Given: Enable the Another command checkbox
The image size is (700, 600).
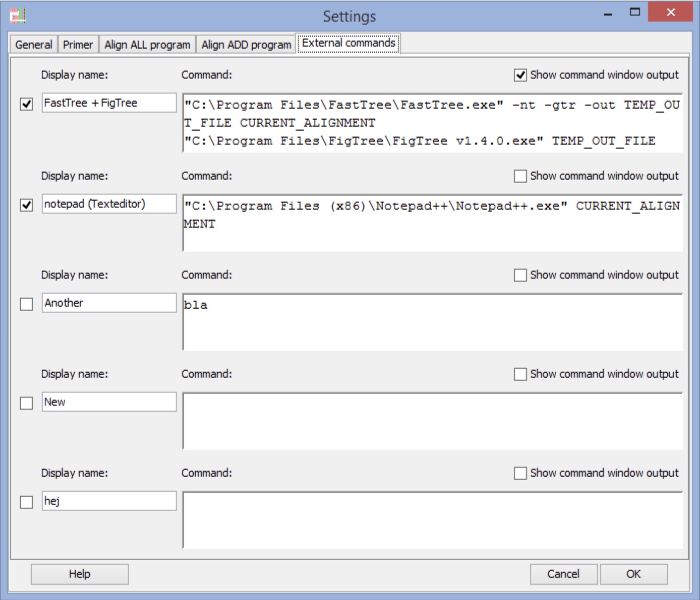Looking at the screenshot, I should [x=26, y=304].
